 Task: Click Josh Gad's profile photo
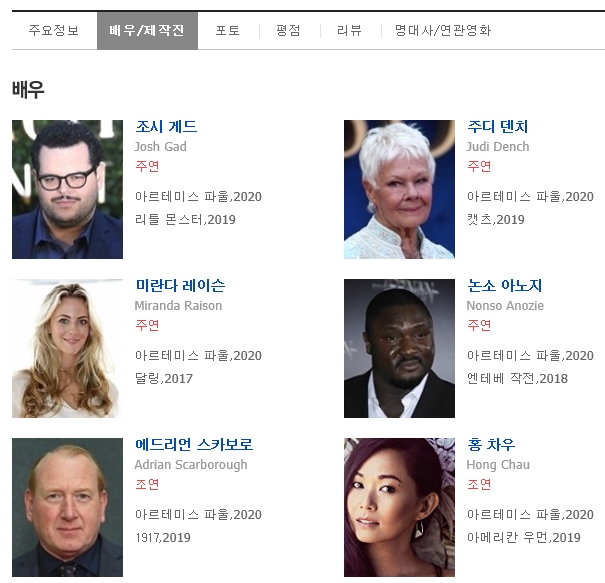coord(68,189)
